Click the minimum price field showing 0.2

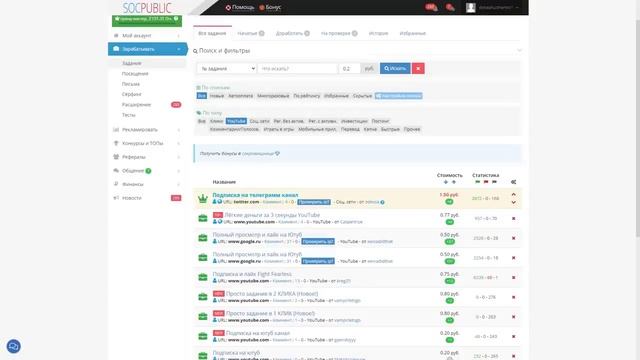point(349,69)
